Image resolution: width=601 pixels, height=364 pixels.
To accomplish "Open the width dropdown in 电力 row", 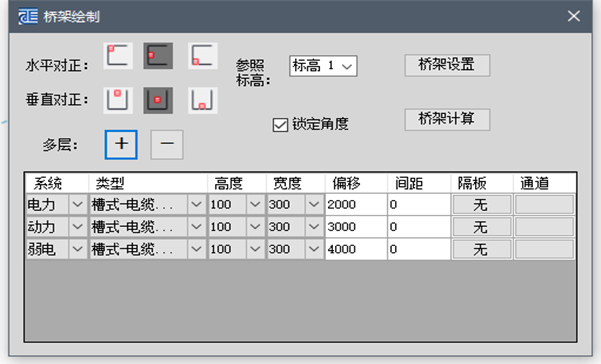I will tap(314, 205).
